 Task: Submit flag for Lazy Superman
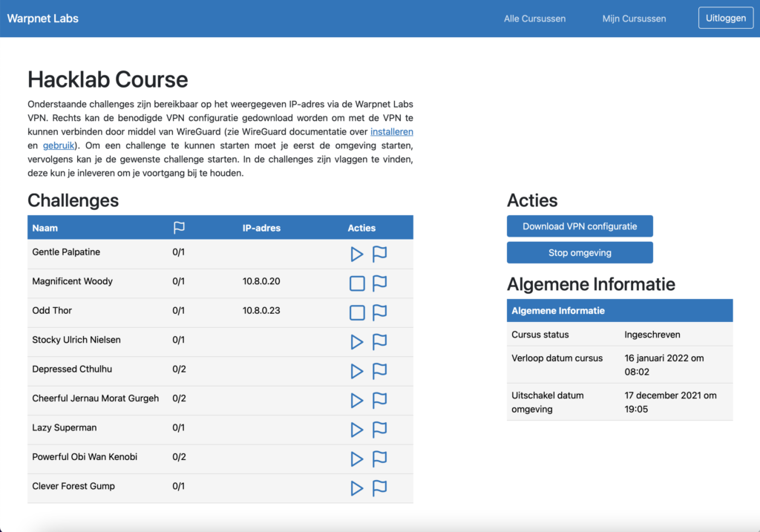point(379,430)
